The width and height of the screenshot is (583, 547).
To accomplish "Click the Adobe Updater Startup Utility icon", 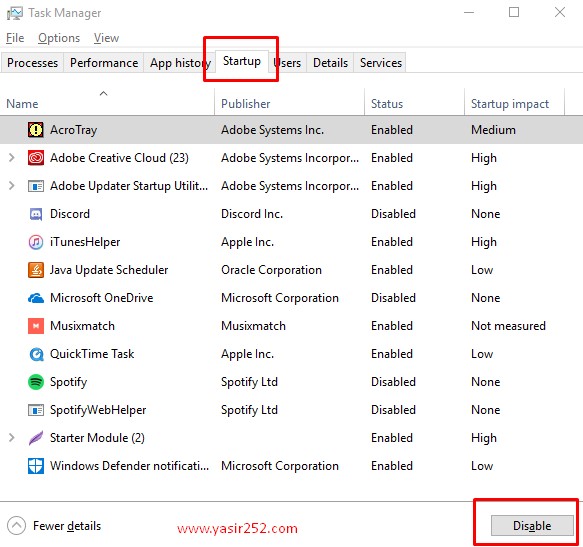I will click(36, 186).
